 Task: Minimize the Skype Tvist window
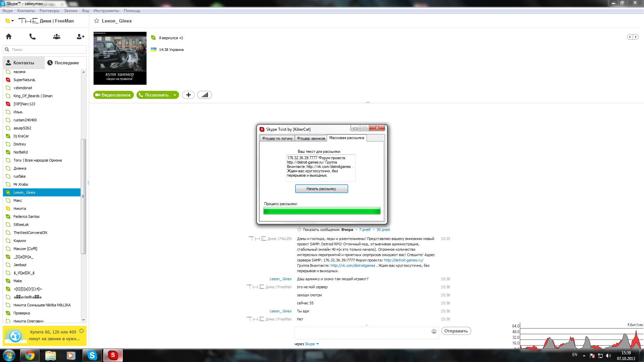355,128
